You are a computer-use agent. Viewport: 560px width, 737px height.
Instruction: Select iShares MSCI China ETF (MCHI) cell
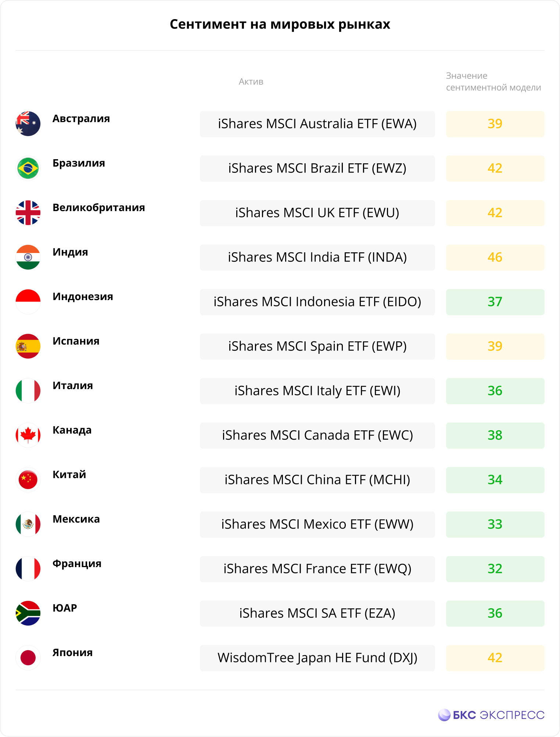click(x=317, y=480)
